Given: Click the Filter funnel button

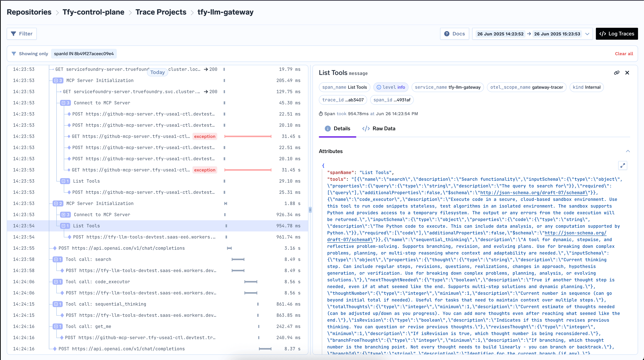Looking at the screenshot, I should click(22, 34).
